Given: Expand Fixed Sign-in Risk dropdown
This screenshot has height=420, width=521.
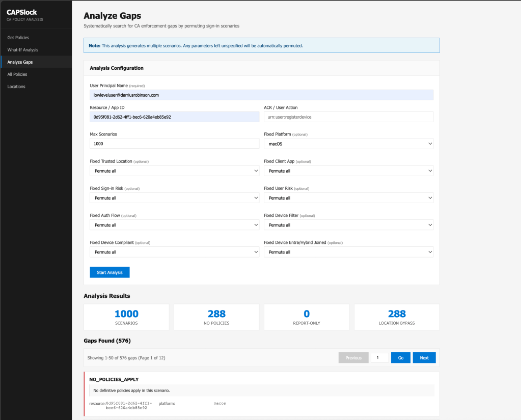Looking at the screenshot, I should (x=174, y=198).
